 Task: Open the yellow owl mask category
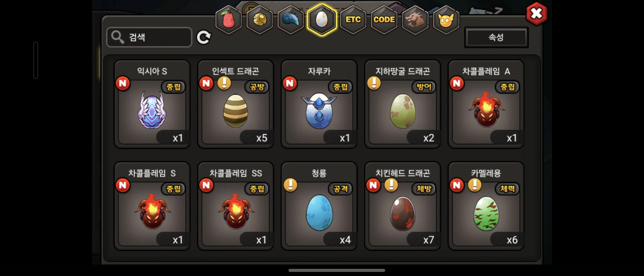click(x=446, y=20)
